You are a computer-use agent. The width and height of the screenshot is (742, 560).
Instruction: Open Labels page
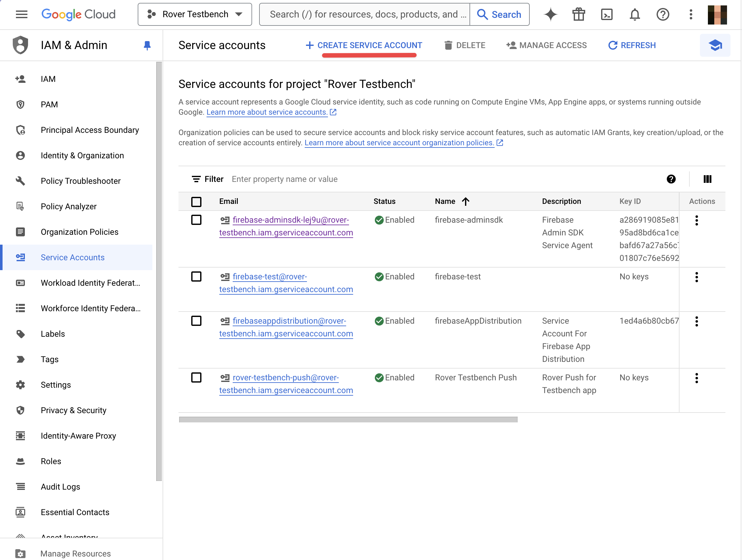tap(76, 334)
